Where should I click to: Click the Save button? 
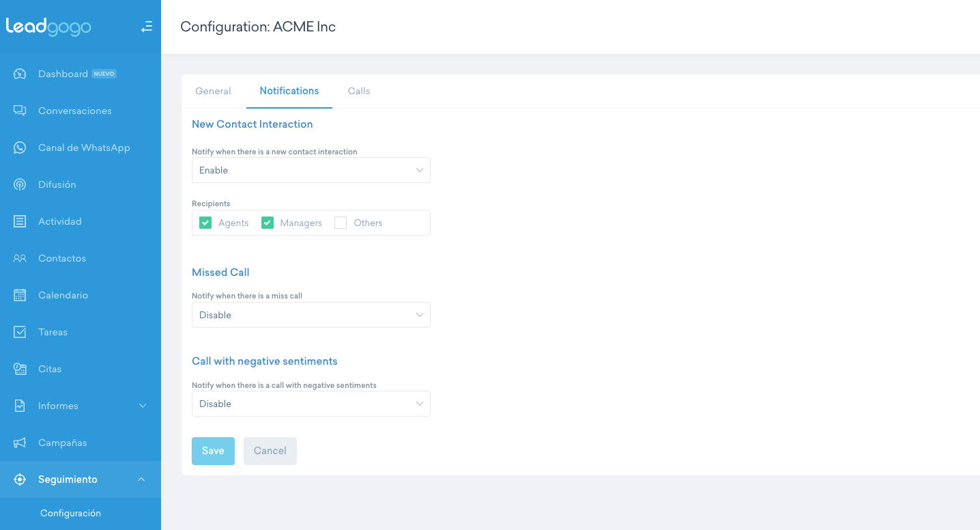pyautogui.click(x=213, y=451)
